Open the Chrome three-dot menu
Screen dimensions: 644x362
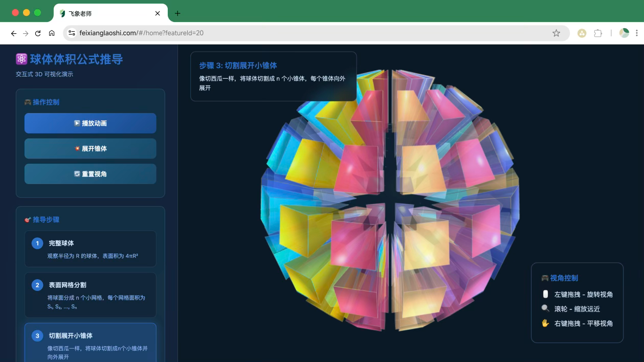[x=636, y=33]
